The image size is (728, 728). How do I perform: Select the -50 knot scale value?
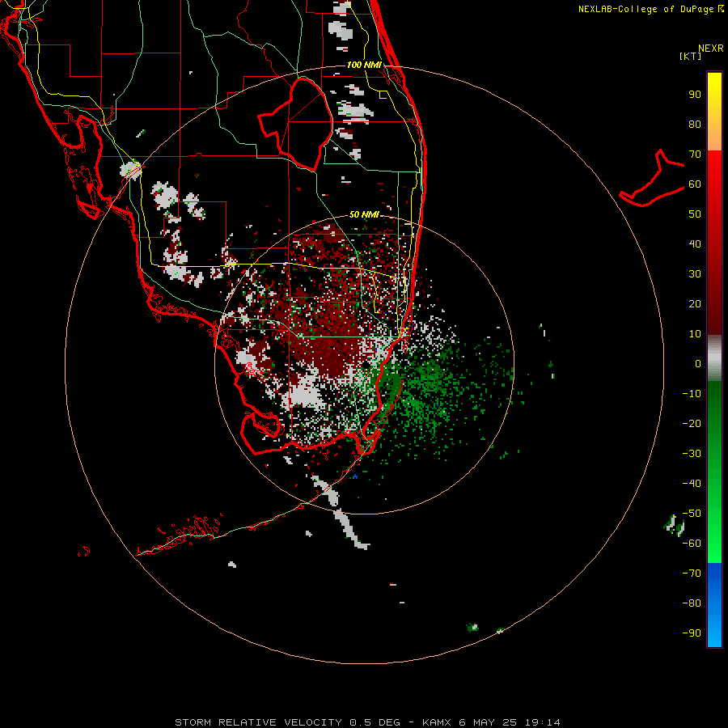(x=692, y=514)
